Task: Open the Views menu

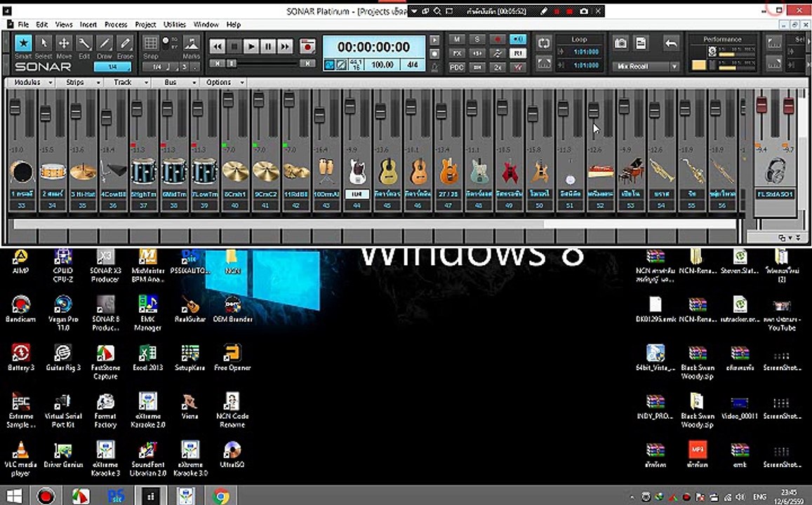Action: 64,25
